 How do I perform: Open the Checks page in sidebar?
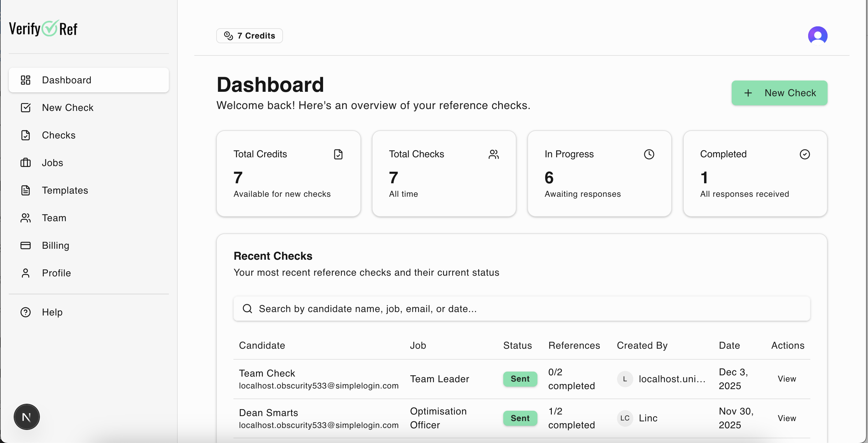tap(58, 135)
